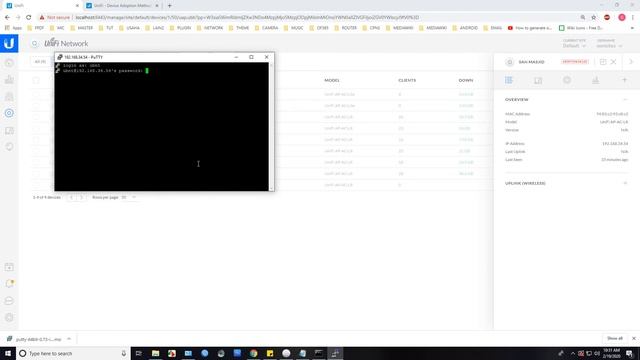640x360 pixels.
Task: Open the Map icon in sidebar
Action: (9, 96)
